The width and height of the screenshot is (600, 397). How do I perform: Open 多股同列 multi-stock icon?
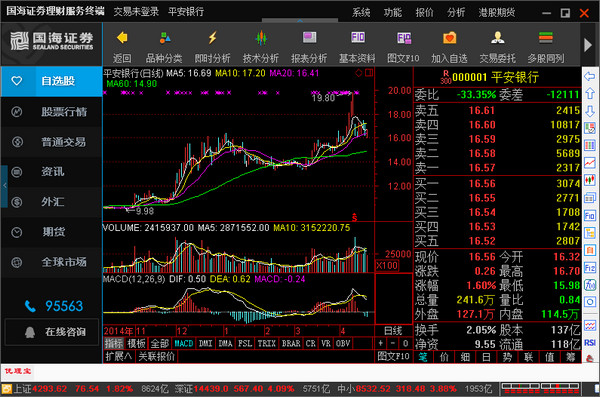tap(546, 38)
